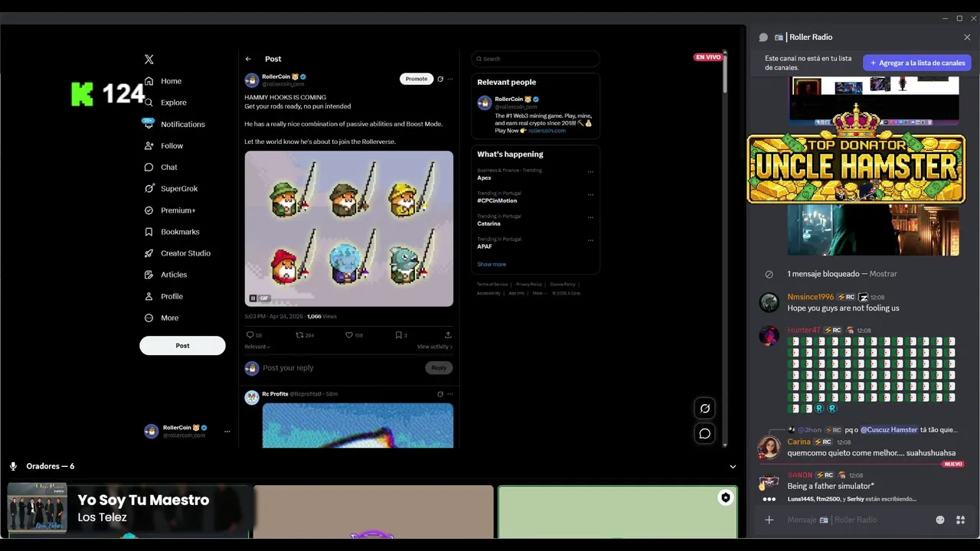Screen dimensions: 980x551
Task: Open the Terms of Service footer link
Action: [x=492, y=284]
